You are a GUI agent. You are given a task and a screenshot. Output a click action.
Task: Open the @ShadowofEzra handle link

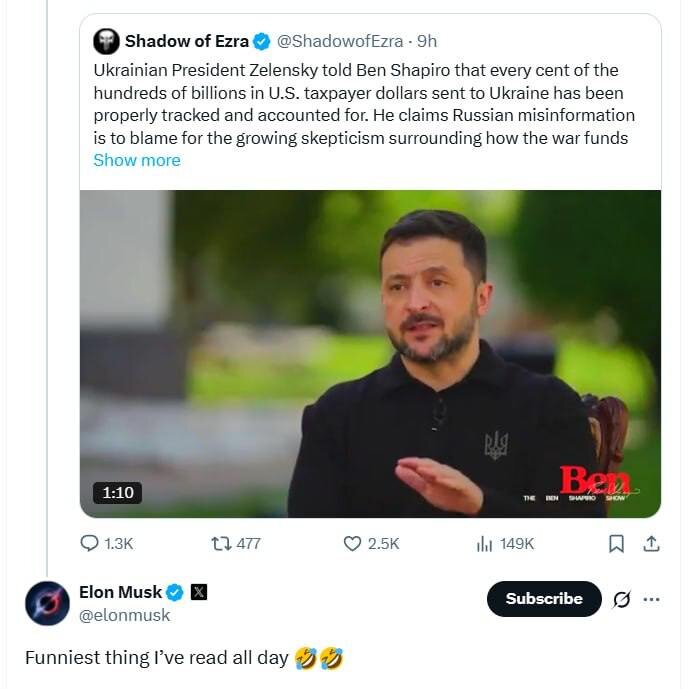click(340, 41)
